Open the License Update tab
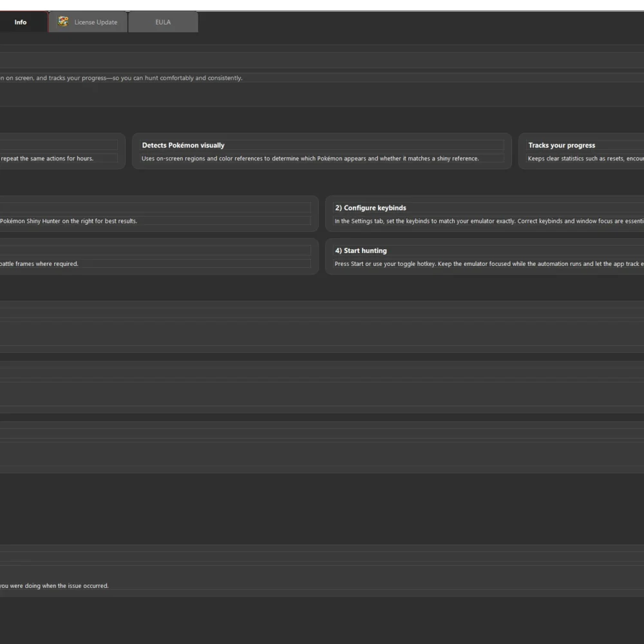 pyautogui.click(x=88, y=22)
